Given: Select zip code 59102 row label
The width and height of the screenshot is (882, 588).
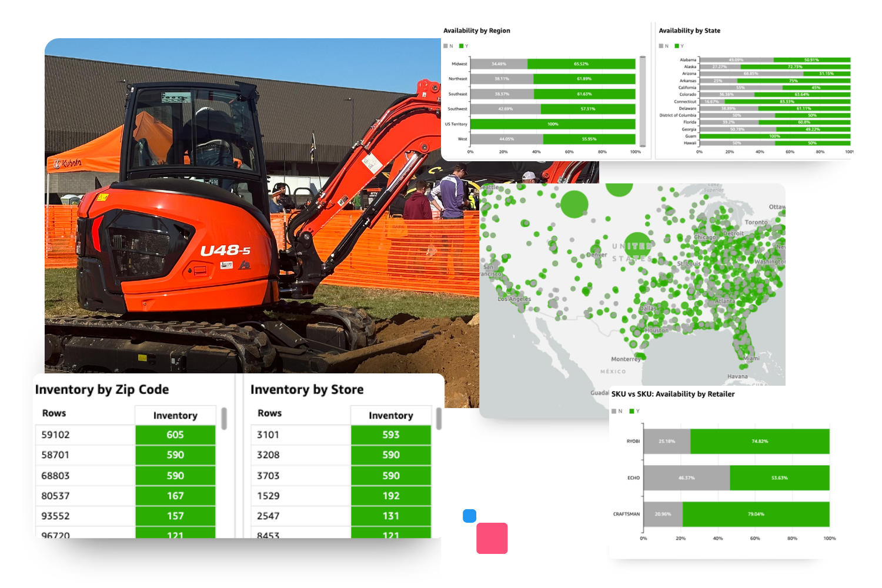Looking at the screenshot, I should tap(55, 435).
